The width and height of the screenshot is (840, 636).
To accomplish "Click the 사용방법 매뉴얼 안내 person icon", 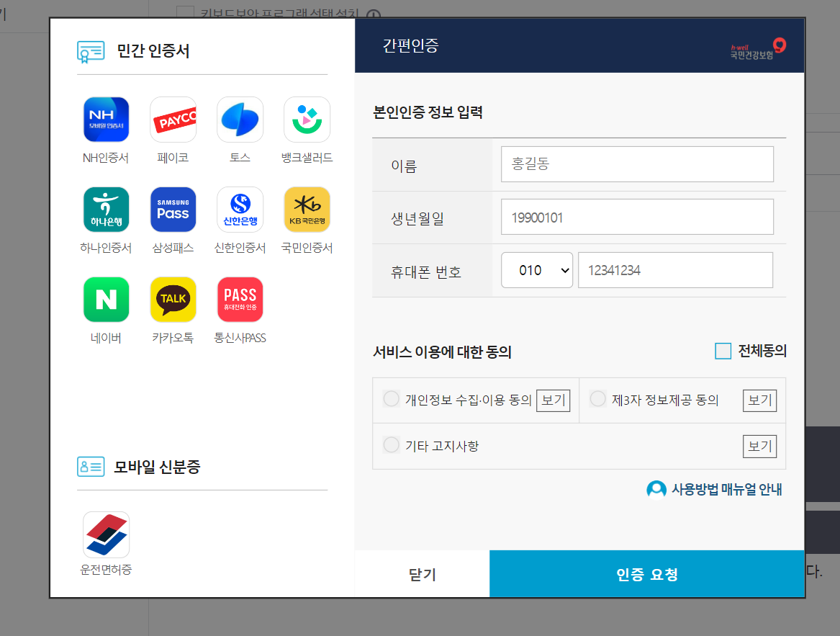I will tap(656, 489).
